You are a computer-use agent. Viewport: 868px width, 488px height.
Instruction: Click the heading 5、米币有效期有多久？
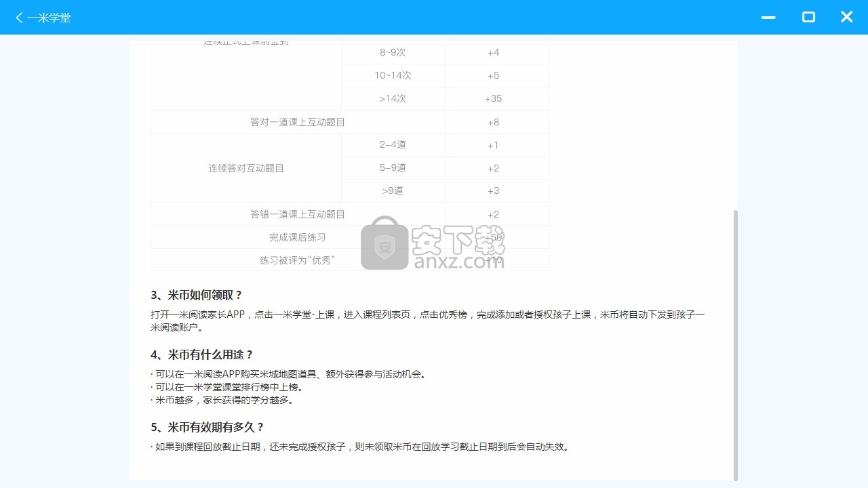click(x=208, y=427)
